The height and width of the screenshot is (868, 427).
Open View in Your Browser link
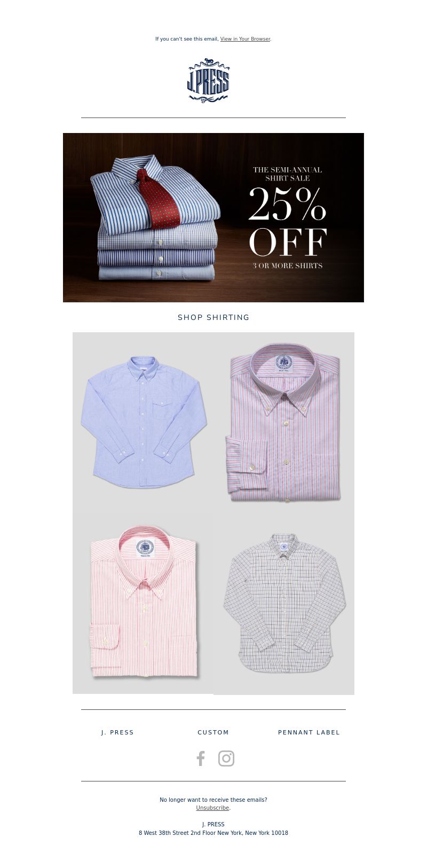245,39
